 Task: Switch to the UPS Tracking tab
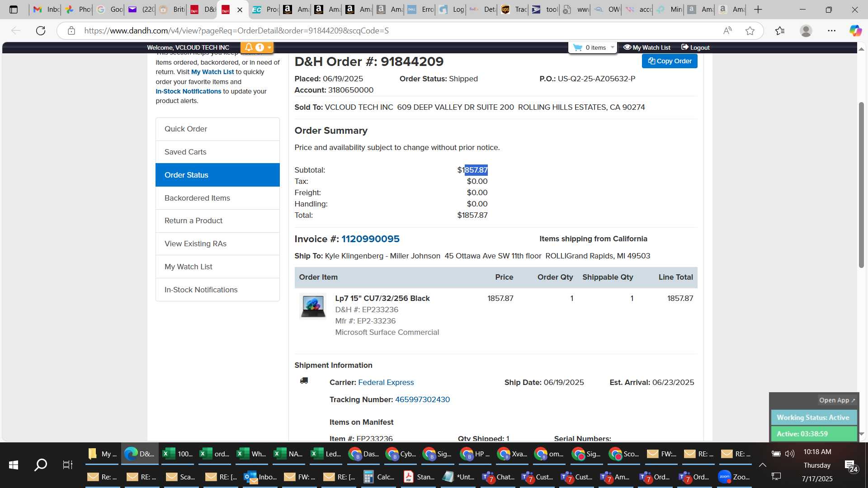tap(514, 9)
